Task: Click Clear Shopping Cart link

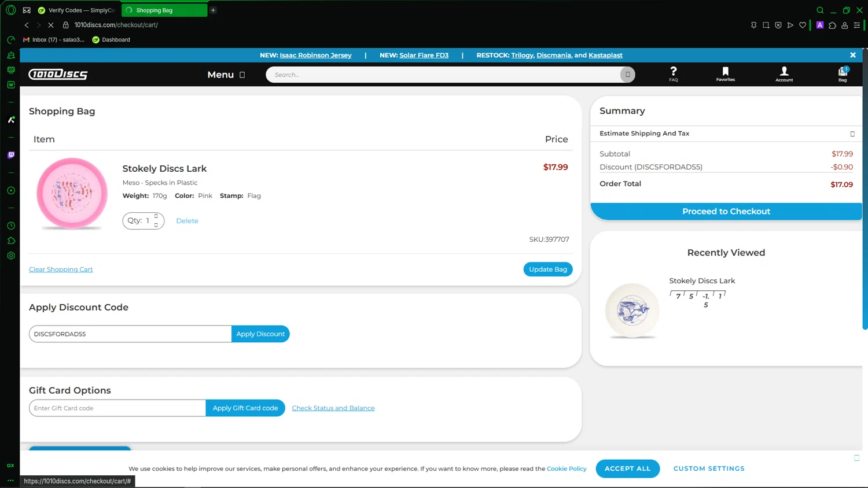Action: pyautogui.click(x=61, y=269)
